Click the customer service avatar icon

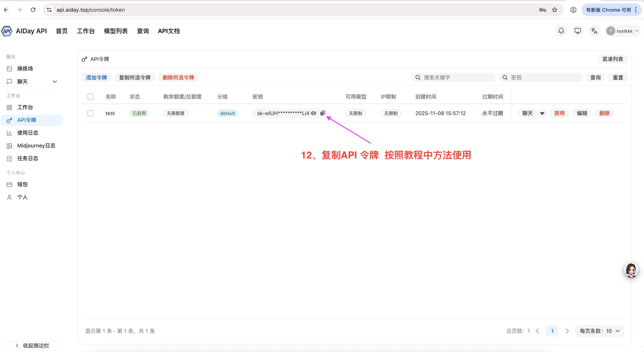[631, 270]
